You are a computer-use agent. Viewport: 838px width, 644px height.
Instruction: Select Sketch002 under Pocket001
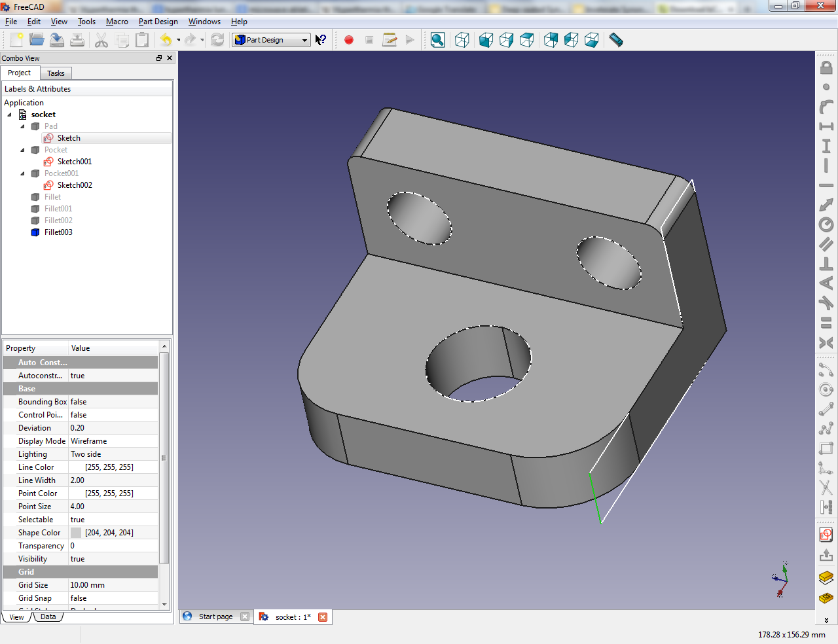(74, 185)
